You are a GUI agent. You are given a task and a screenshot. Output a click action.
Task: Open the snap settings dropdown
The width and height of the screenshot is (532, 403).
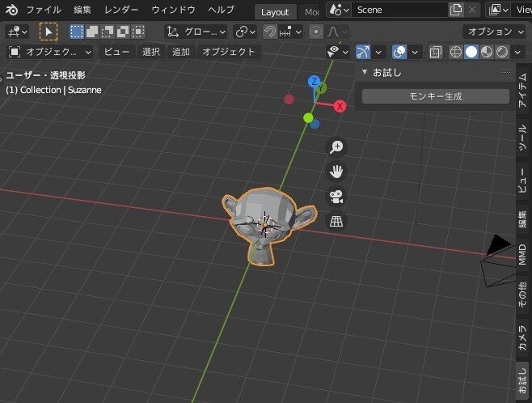point(290,32)
